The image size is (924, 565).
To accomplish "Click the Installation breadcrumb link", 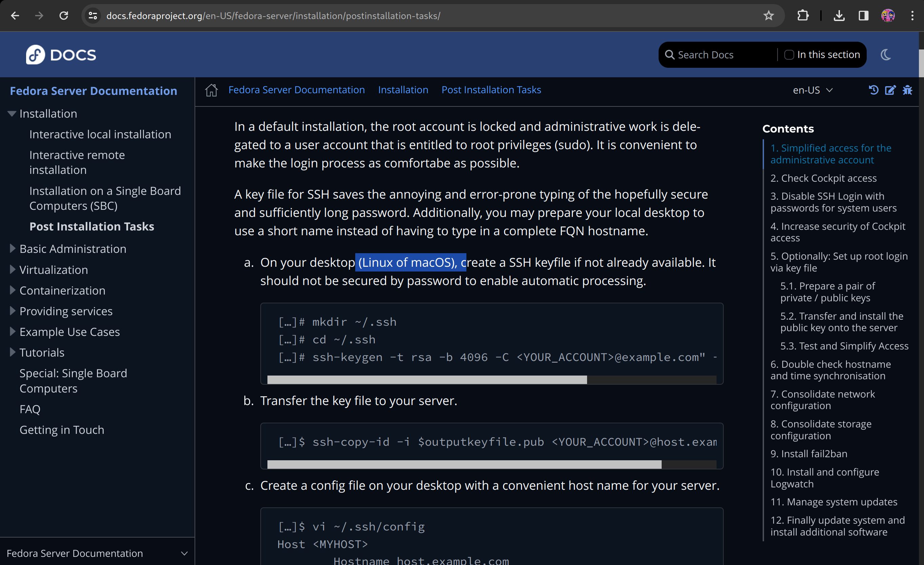I will pos(403,90).
